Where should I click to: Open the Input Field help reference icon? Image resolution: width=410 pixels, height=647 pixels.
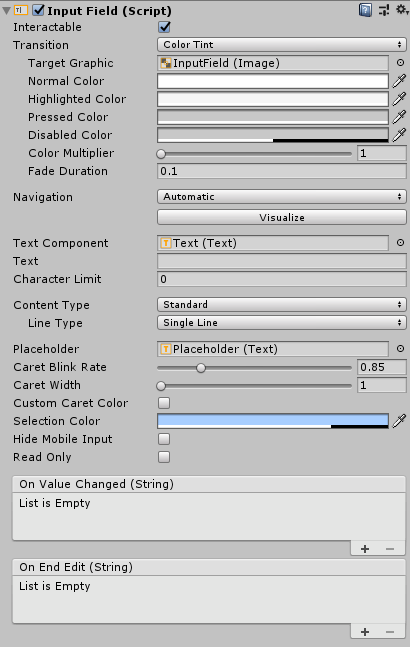point(365,10)
